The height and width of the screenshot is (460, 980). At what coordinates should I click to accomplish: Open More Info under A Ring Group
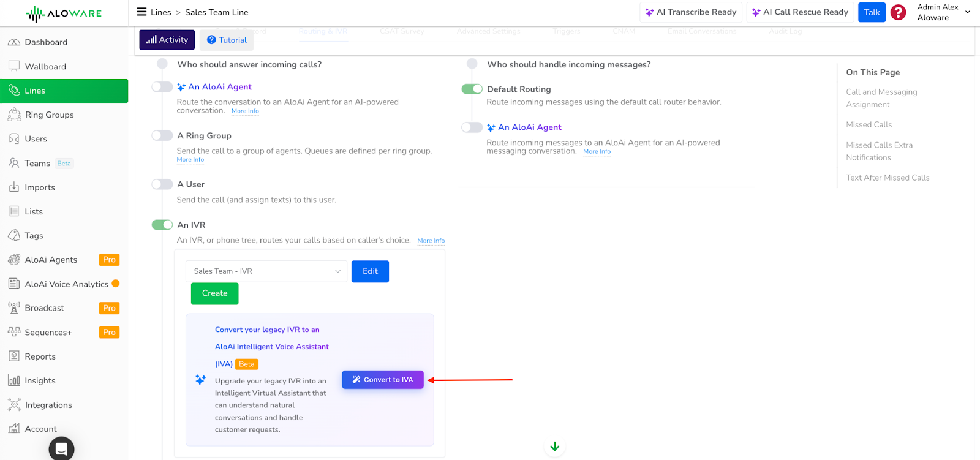click(190, 159)
